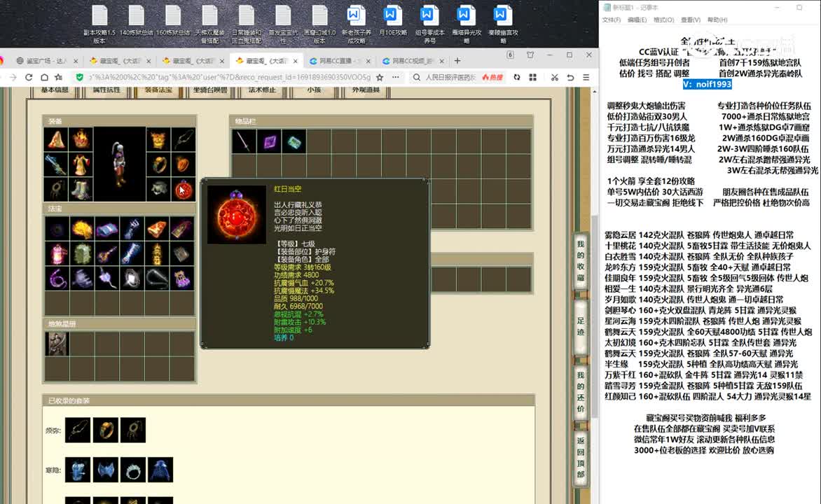Click the highlighted 'V: noif1993' text in Notepad
This screenshot has height=504, width=821.
click(707, 84)
